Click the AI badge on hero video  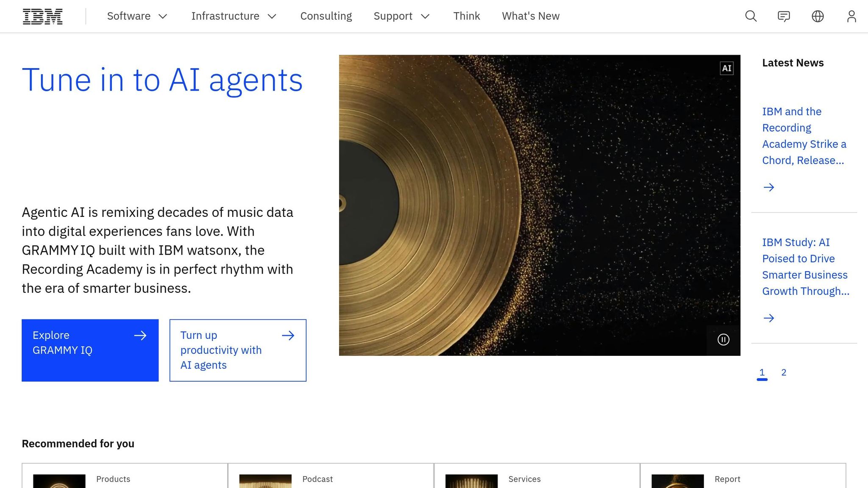click(x=726, y=68)
